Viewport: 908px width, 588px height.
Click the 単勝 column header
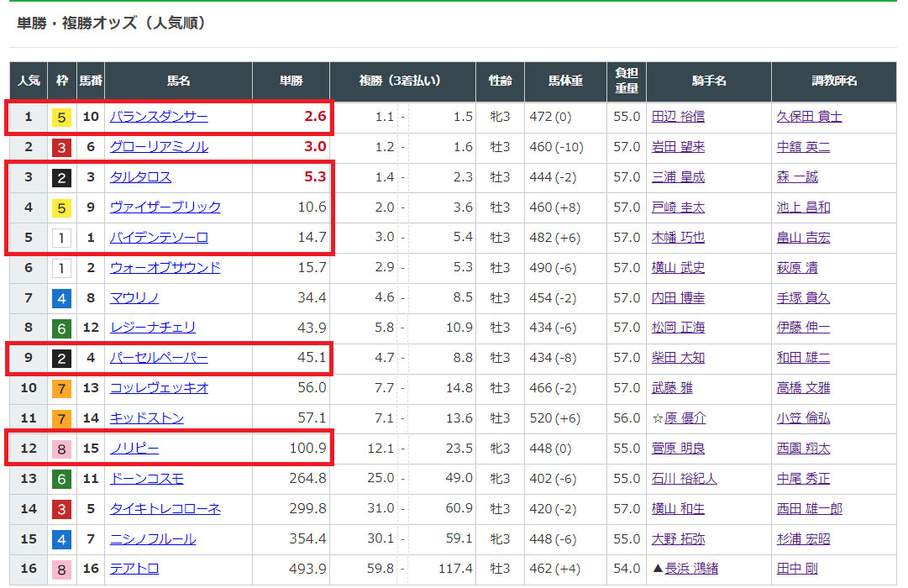tap(291, 81)
